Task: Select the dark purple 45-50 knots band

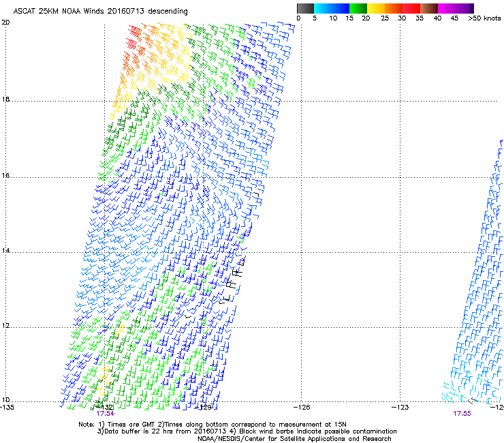Action: (x=464, y=8)
